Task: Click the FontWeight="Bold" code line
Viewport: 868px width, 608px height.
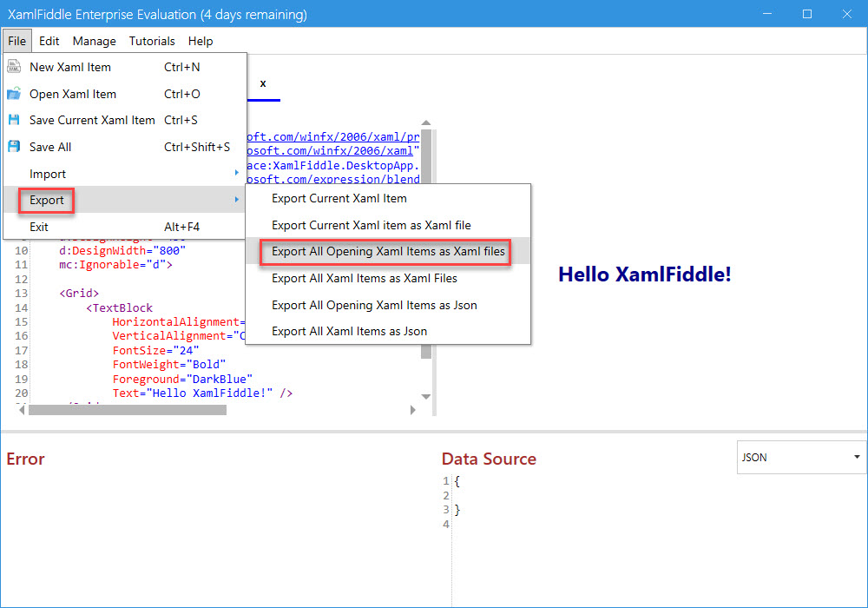Action: point(169,364)
